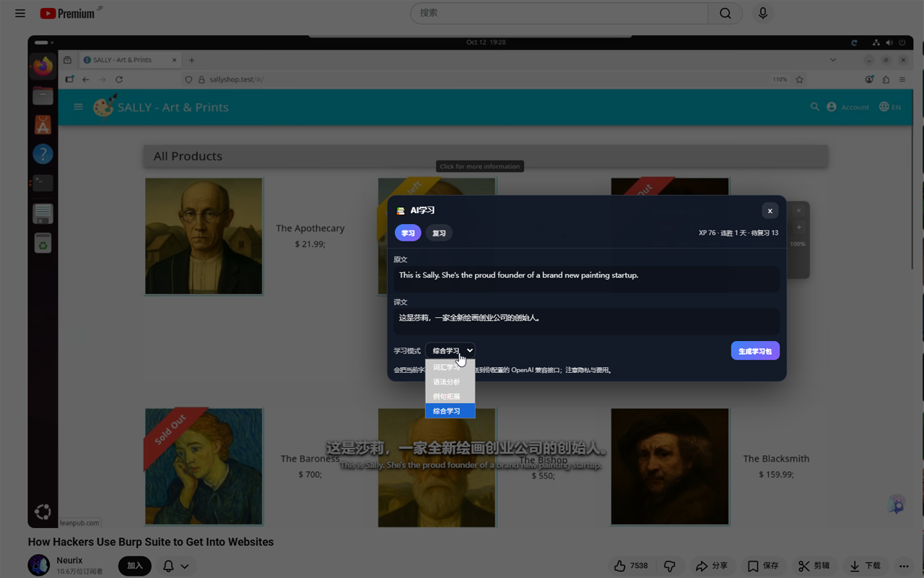Click the 分享 share icon

711,566
